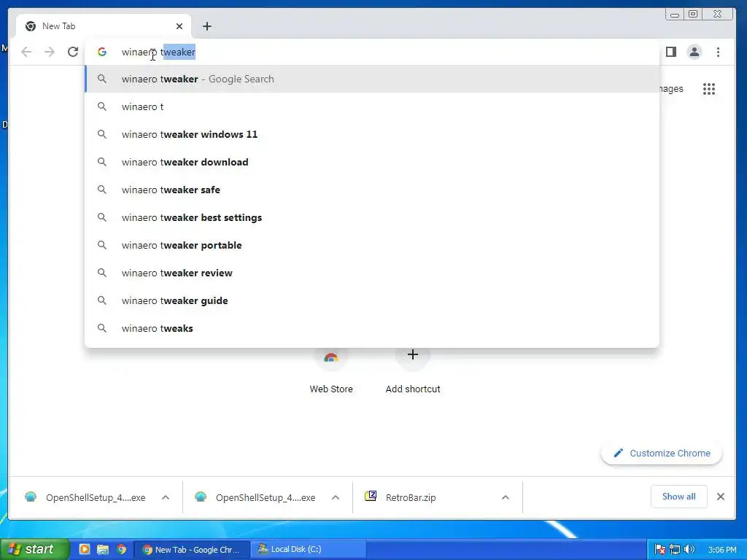Expand RetroBar.zip download options arrow
The image size is (747, 560).
pos(506,497)
